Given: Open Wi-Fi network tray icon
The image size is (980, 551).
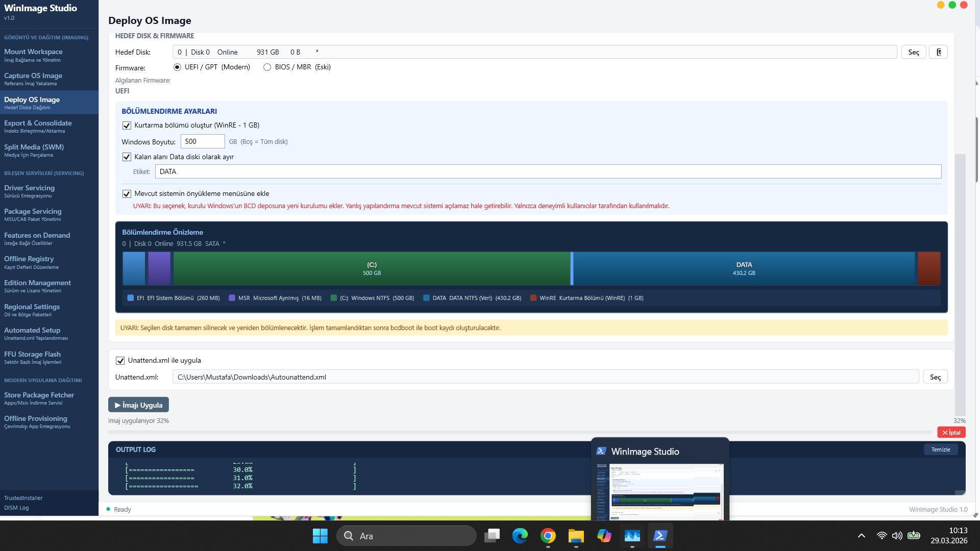Looking at the screenshot, I should tap(881, 536).
